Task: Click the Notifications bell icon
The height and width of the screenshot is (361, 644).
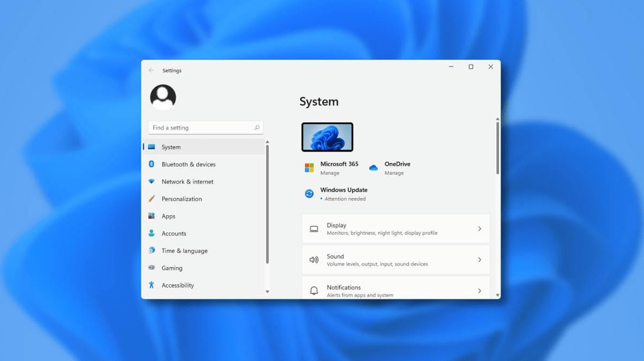Action: point(314,291)
